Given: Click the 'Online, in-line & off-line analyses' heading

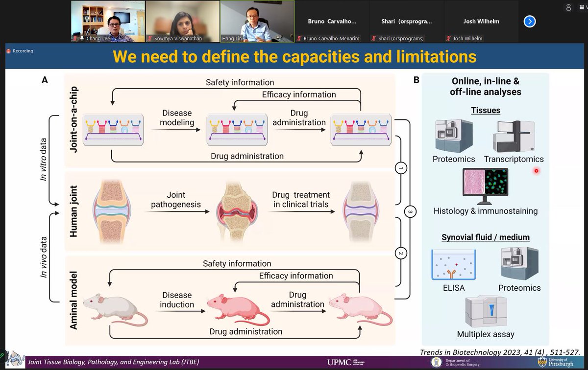Looking at the screenshot, I should 485,86.
